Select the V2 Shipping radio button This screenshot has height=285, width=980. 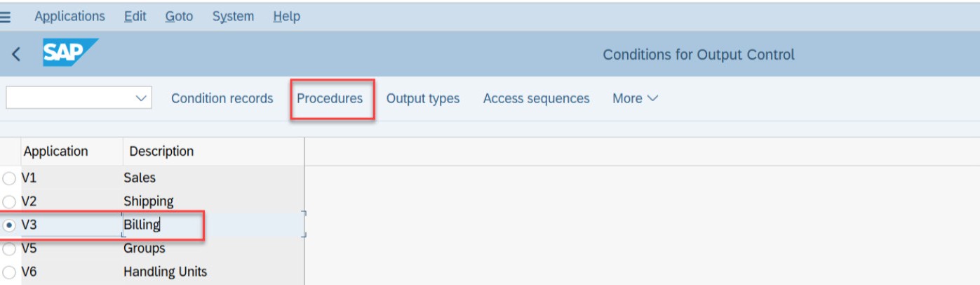point(9,201)
